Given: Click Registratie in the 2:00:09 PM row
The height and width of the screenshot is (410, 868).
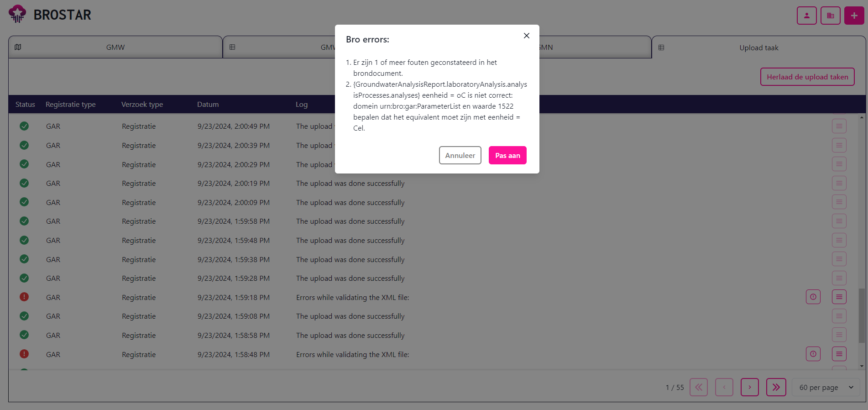Looking at the screenshot, I should tap(139, 203).
